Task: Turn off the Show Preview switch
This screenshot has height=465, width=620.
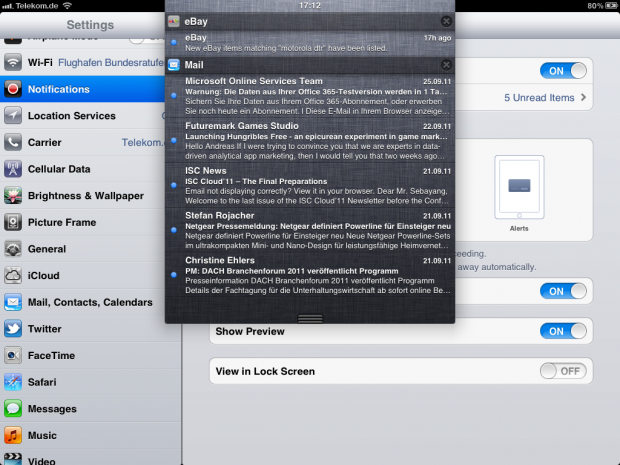Action: pyautogui.click(x=563, y=331)
